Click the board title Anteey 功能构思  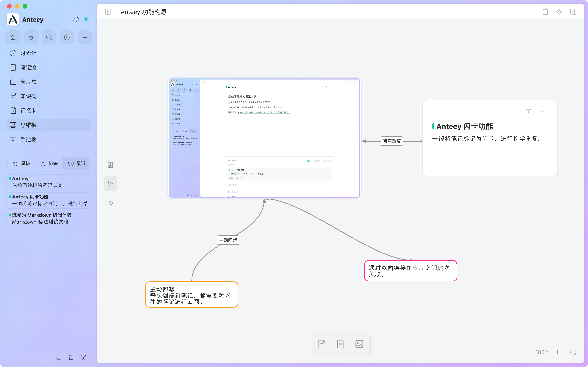coord(143,12)
